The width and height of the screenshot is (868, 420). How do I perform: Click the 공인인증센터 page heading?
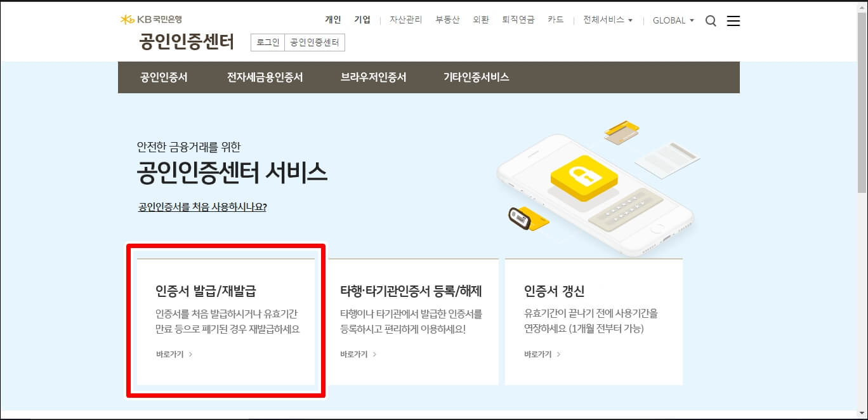tap(187, 42)
